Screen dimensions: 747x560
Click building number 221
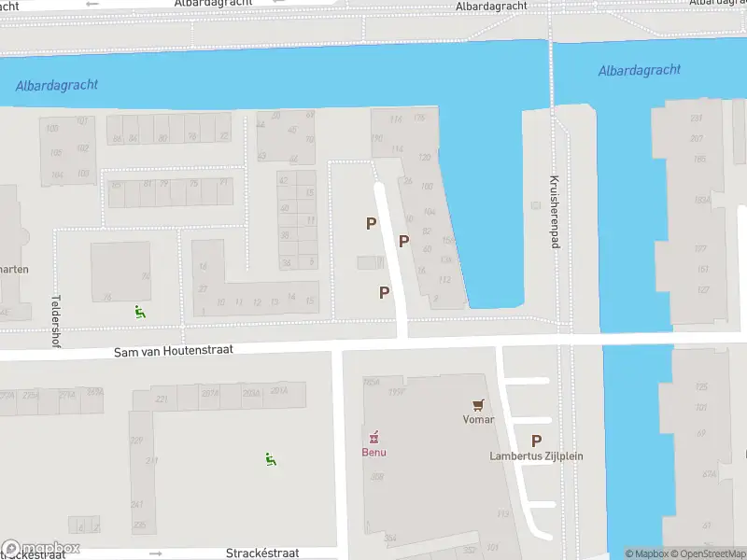point(162,399)
